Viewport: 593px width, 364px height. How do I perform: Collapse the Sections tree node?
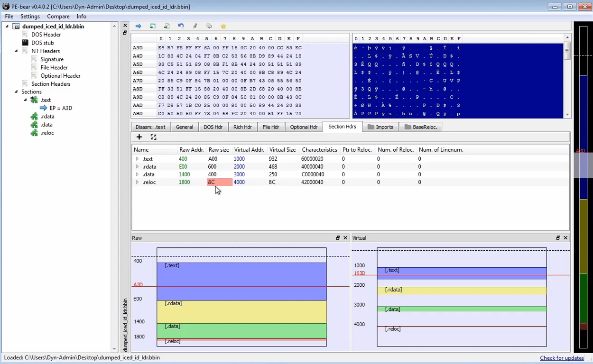(16, 92)
